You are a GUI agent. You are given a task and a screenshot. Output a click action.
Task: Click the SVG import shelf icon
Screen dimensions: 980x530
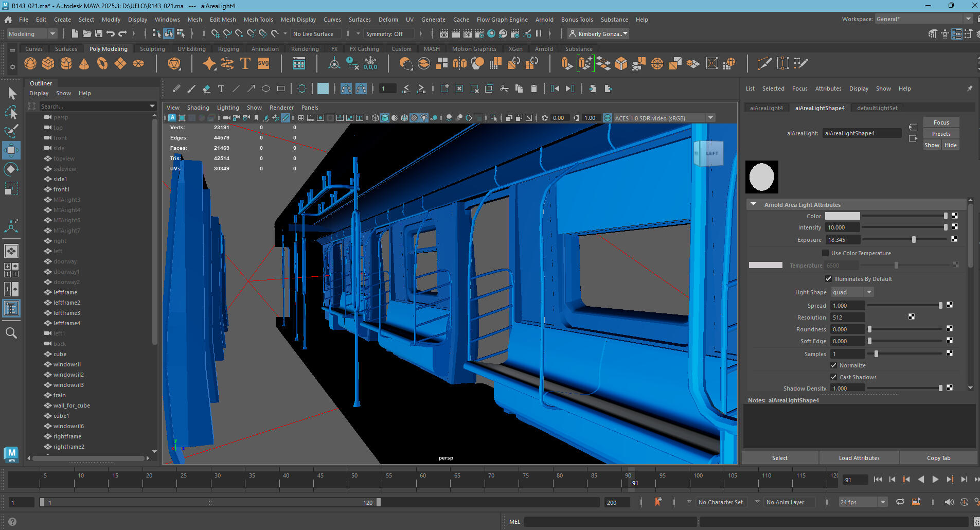263,63
